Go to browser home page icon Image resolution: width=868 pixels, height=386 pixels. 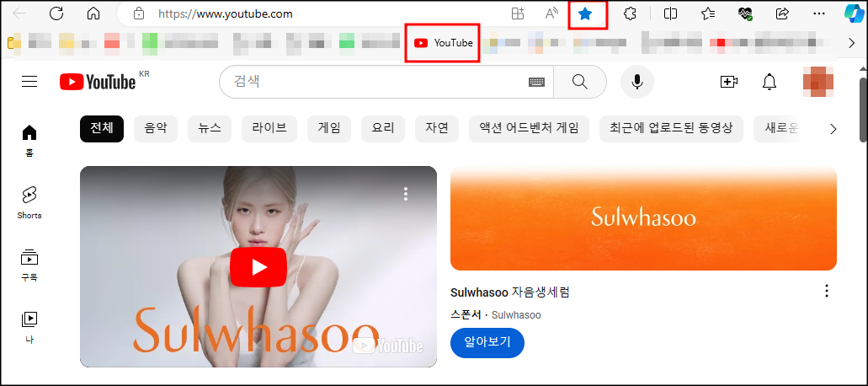[94, 13]
